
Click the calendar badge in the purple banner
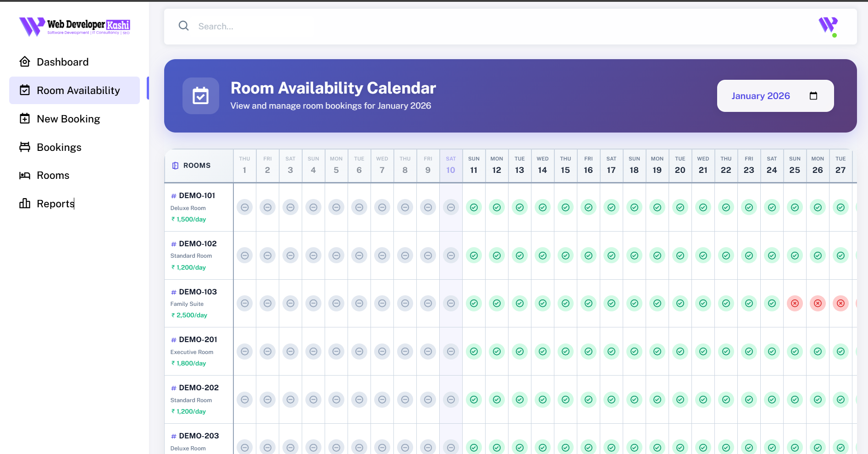[x=200, y=95]
